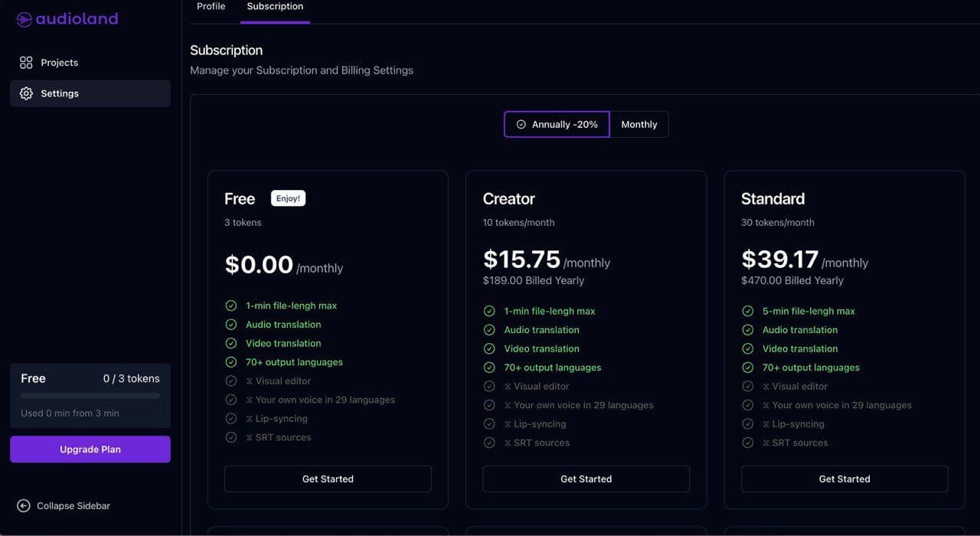The height and width of the screenshot is (536, 980).
Task: Collapse the sidebar
Action: click(x=64, y=506)
